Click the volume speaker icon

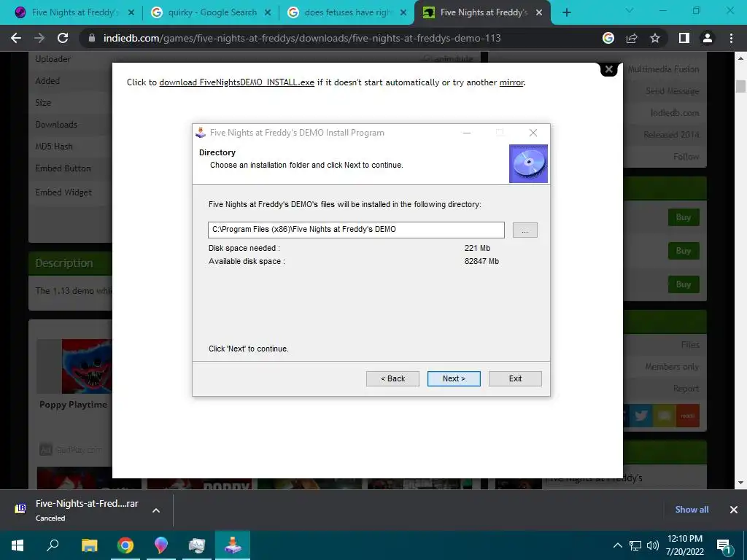point(653,545)
